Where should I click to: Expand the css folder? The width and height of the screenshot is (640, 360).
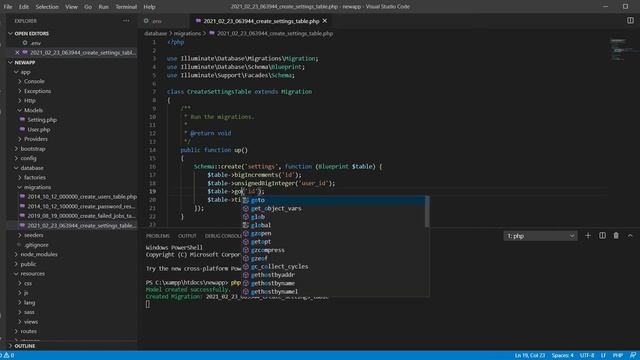[x=28, y=283]
